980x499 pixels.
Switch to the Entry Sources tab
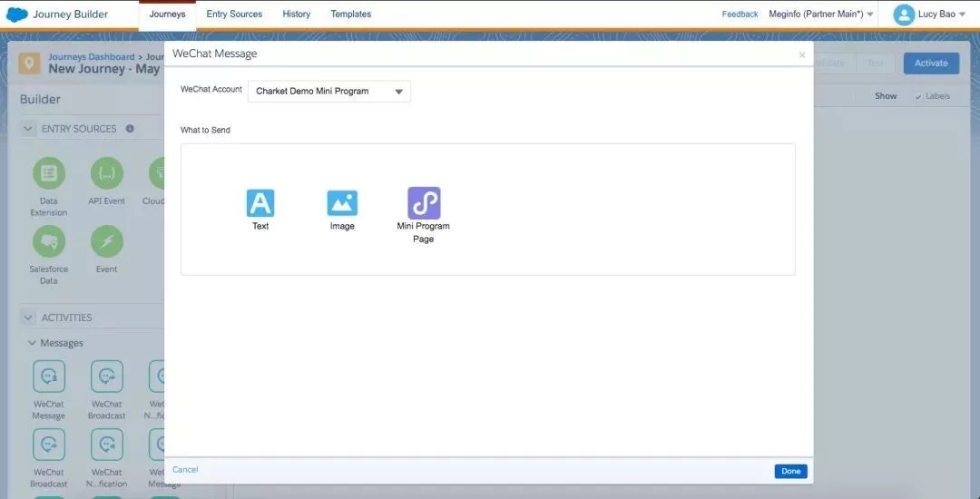[x=234, y=15]
